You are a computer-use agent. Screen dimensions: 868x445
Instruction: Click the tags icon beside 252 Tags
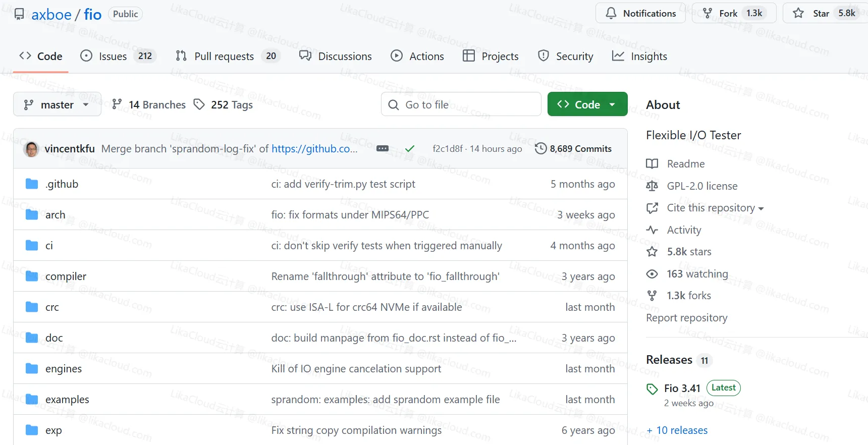(199, 104)
